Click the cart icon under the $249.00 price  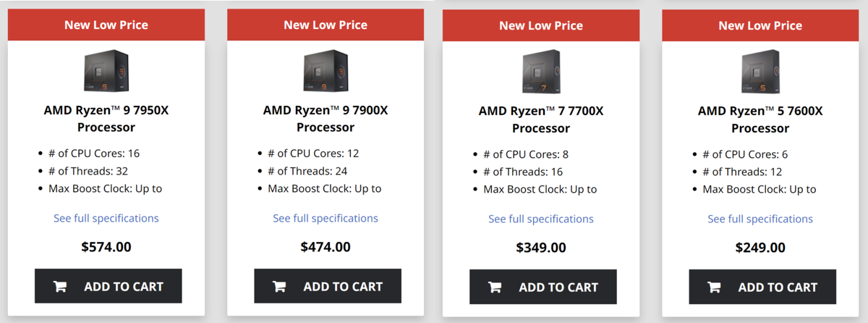point(714,288)
